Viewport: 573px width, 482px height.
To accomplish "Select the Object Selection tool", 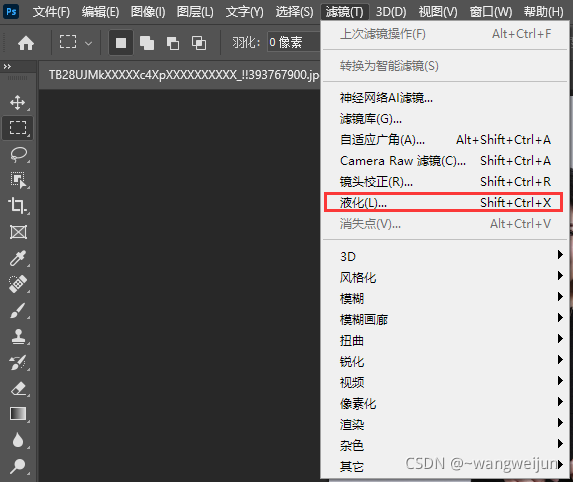I will coord(18,180).
